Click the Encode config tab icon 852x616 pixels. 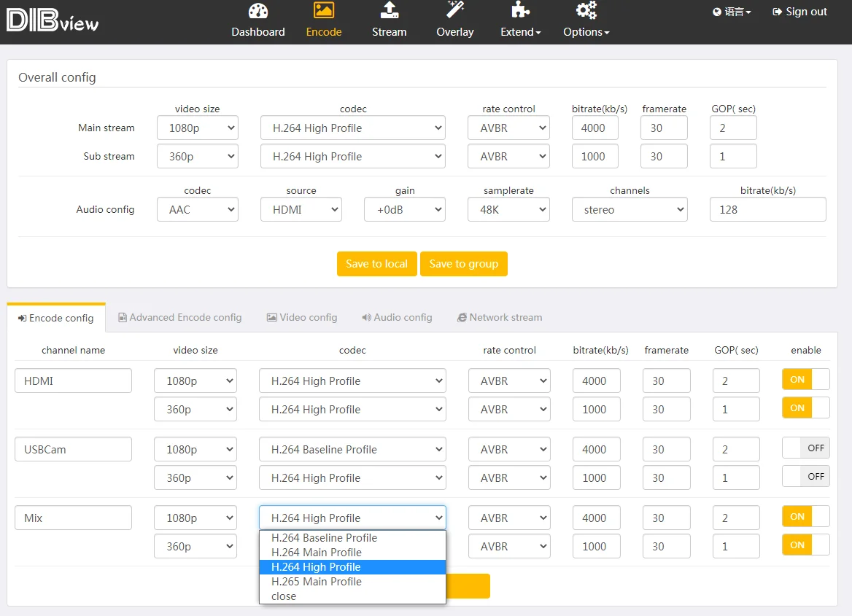pos(23,319)
